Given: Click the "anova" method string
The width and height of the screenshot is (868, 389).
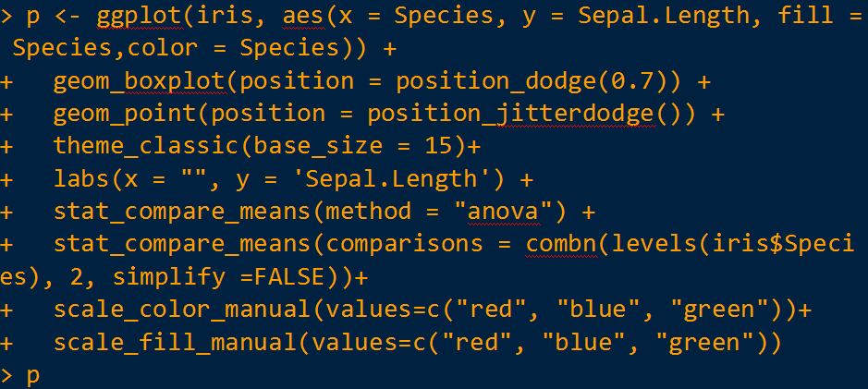Looking at the screenshot, I should click(x=508, y=212).
